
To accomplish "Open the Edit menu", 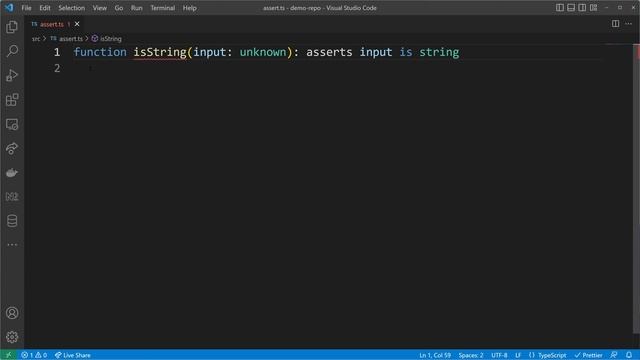I will (44, 8).
